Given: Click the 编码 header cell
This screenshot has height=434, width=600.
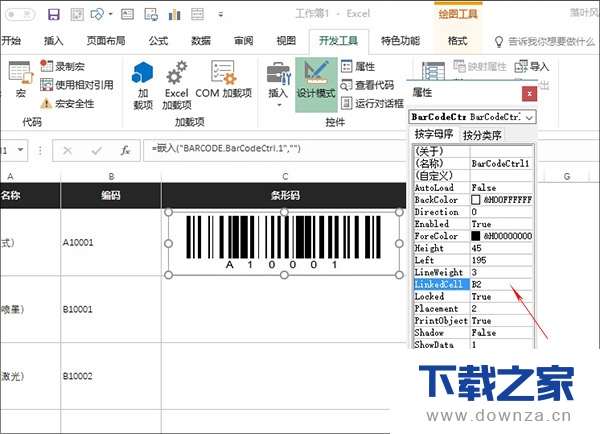Looking at the screenshot, I should [111, 196].
